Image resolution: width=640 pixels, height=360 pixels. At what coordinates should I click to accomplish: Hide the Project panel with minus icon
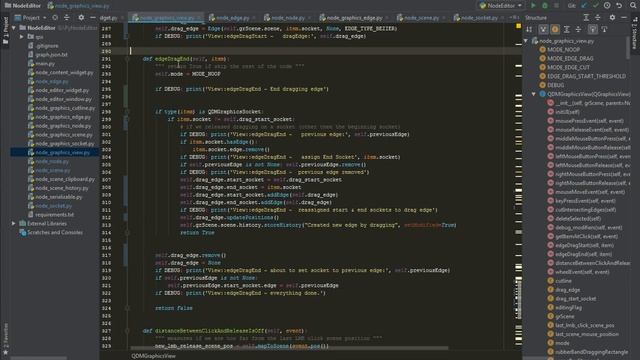coord(93,18)
